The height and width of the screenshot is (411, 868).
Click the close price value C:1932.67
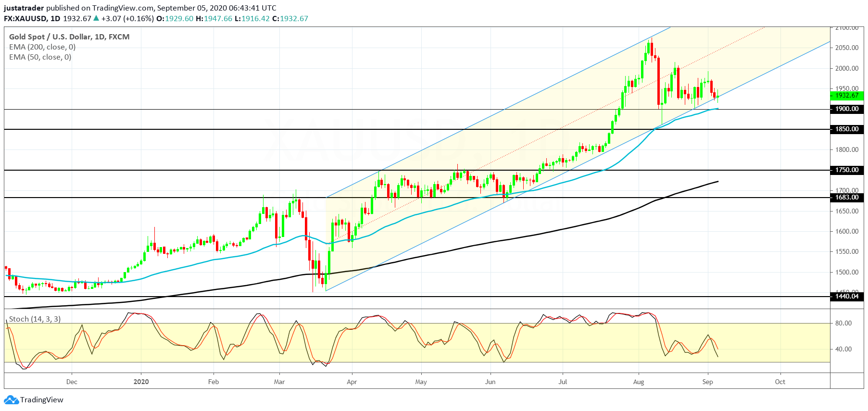(290, 19)
